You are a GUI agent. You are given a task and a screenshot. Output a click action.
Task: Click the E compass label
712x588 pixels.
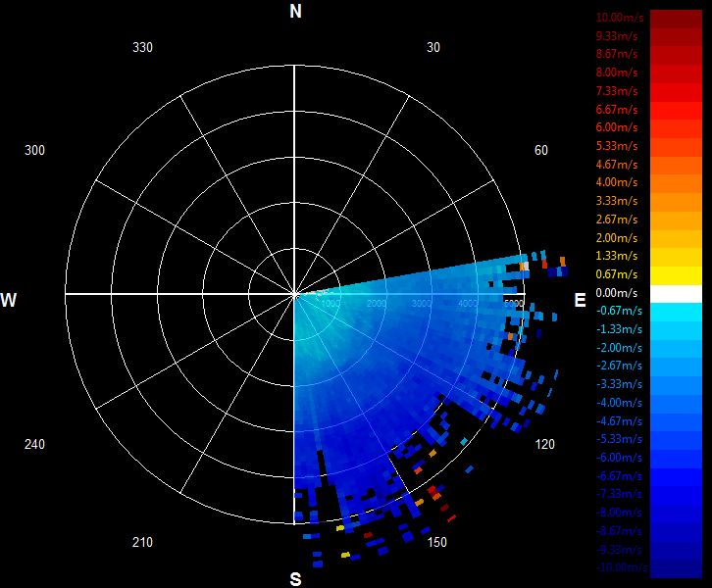(x=580, y=300)
